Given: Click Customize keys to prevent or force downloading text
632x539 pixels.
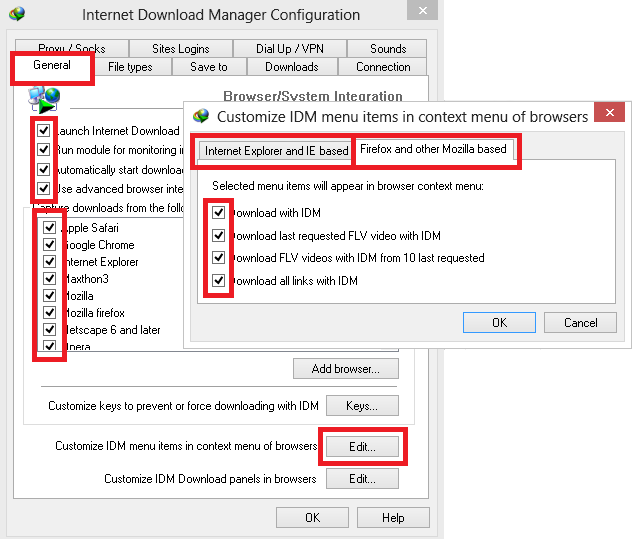Looking at the screenshot, I should tap(183, 406).
